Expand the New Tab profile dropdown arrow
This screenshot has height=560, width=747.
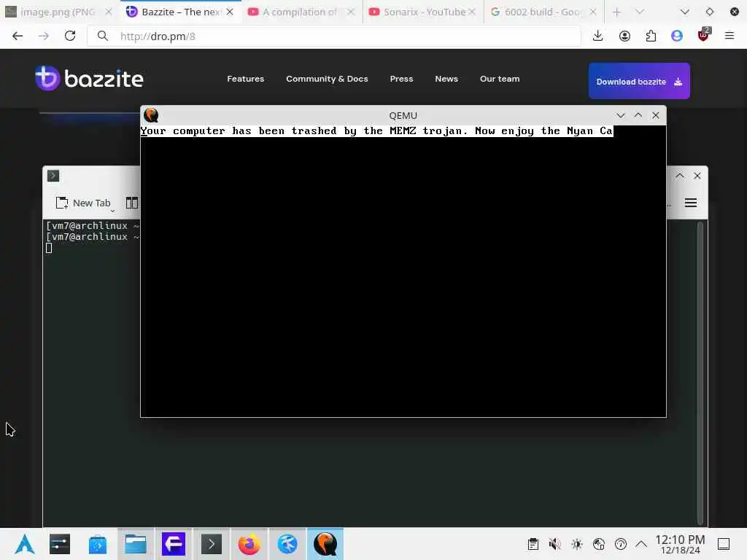click(x=113, y=211)
